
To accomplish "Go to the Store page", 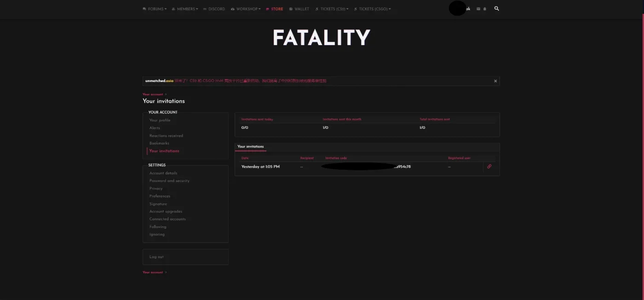I will 275,9.
